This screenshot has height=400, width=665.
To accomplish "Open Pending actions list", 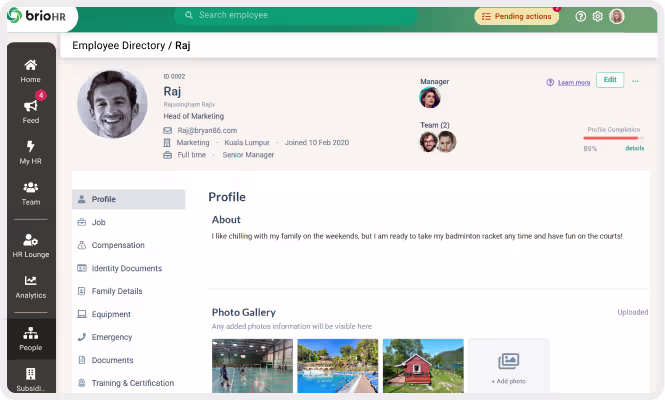I will tap(516, 16).
